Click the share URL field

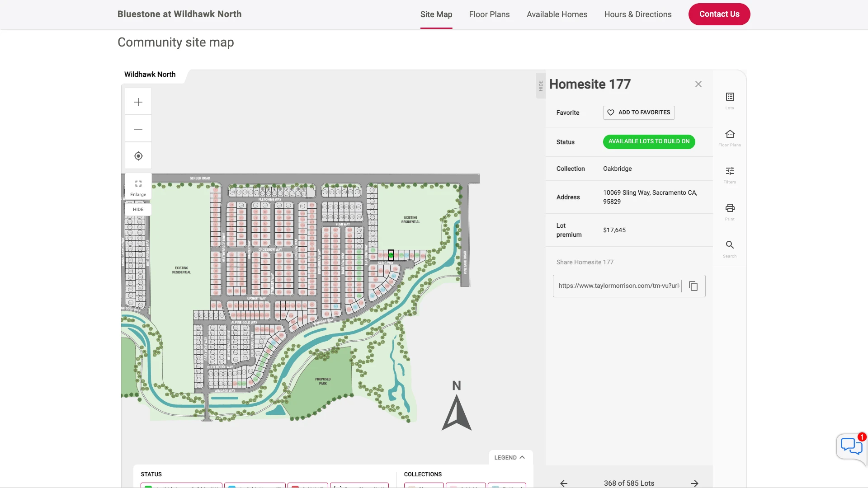(x=619, y=286)
